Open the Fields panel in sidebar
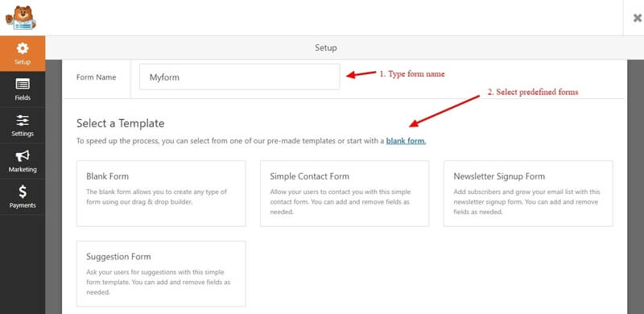The image size is (644, 314). (x=23, y=89)
